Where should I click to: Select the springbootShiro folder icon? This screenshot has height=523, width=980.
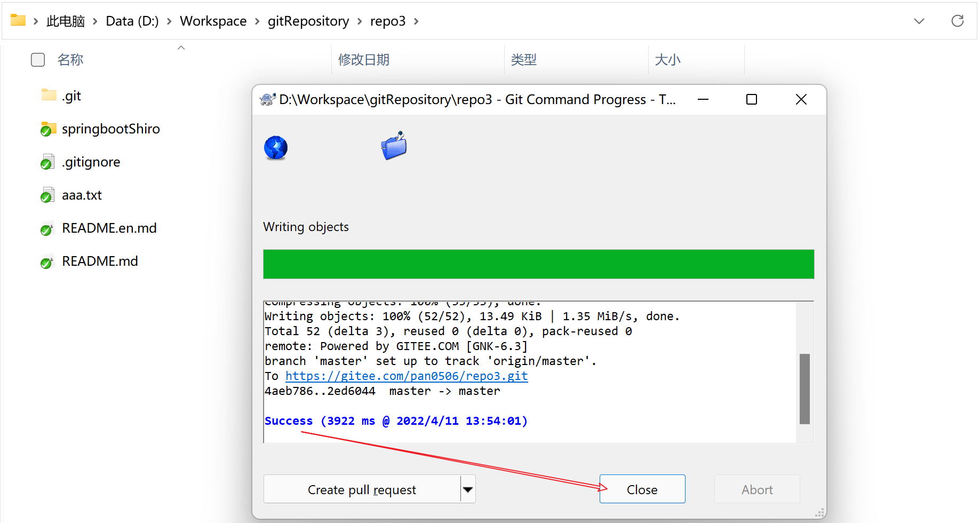(49, 129)
